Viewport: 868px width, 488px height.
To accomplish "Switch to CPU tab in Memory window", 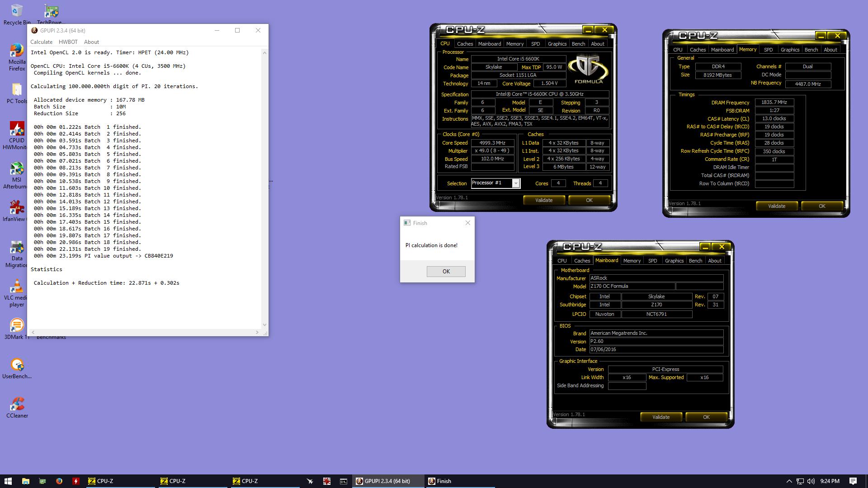I will (678, 50).
